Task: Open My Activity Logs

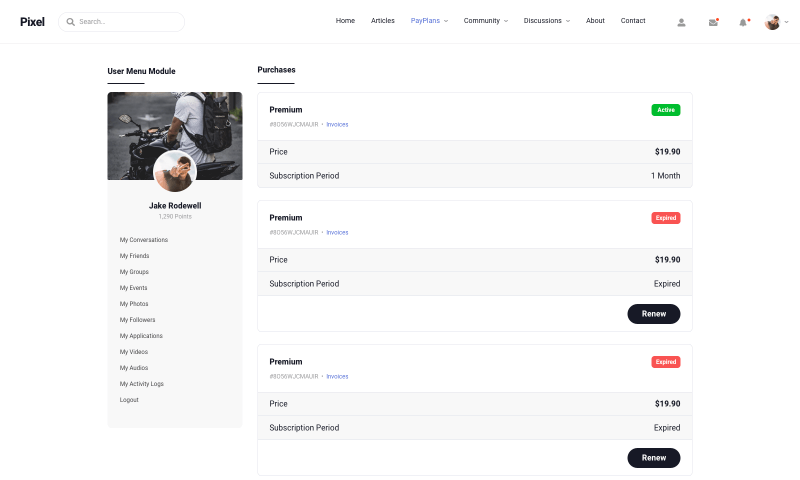Action: (x=142, y=384)
